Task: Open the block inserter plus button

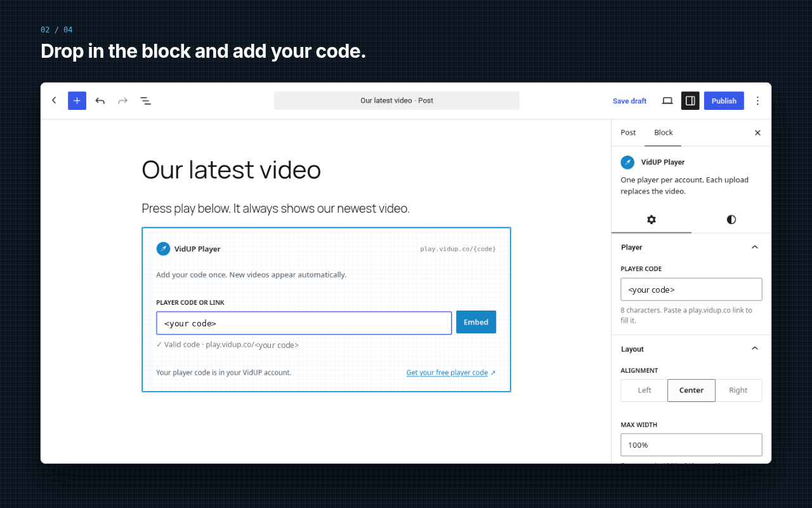Action: [77, 100]
